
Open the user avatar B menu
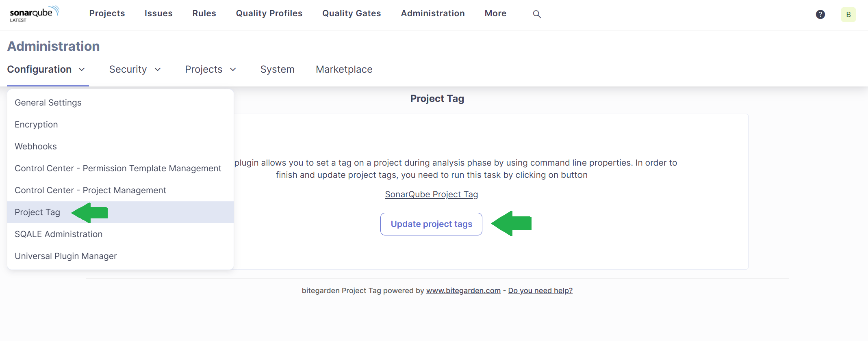[848, 15]
